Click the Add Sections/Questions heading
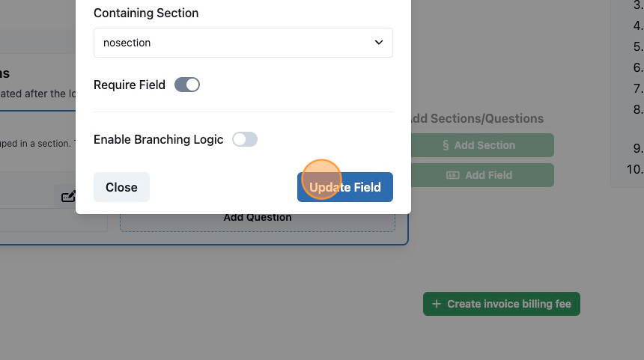The image size is (644, 360). [477, 119]
